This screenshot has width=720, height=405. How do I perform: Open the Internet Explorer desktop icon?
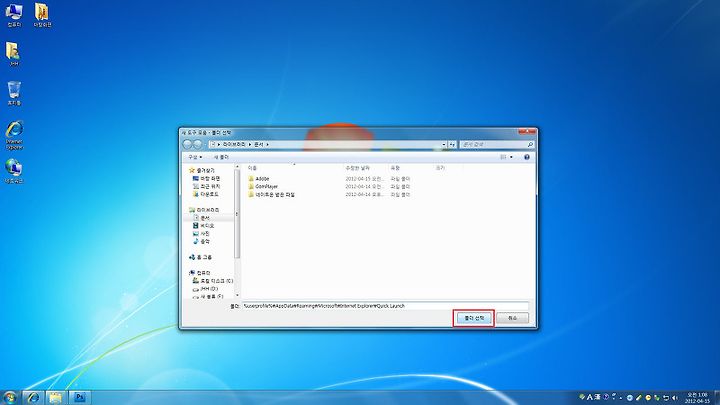coord(14,135)
